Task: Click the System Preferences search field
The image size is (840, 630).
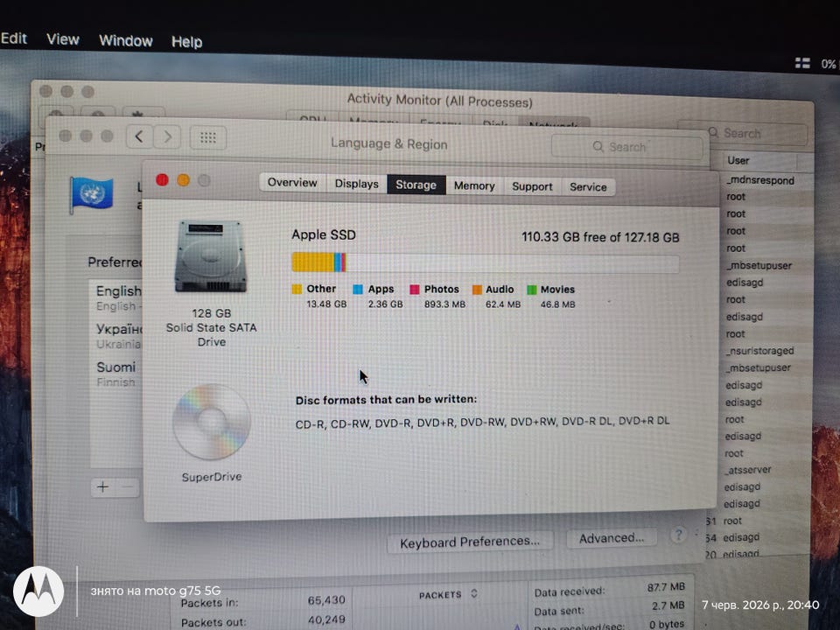Action: (x=626, y=147)
